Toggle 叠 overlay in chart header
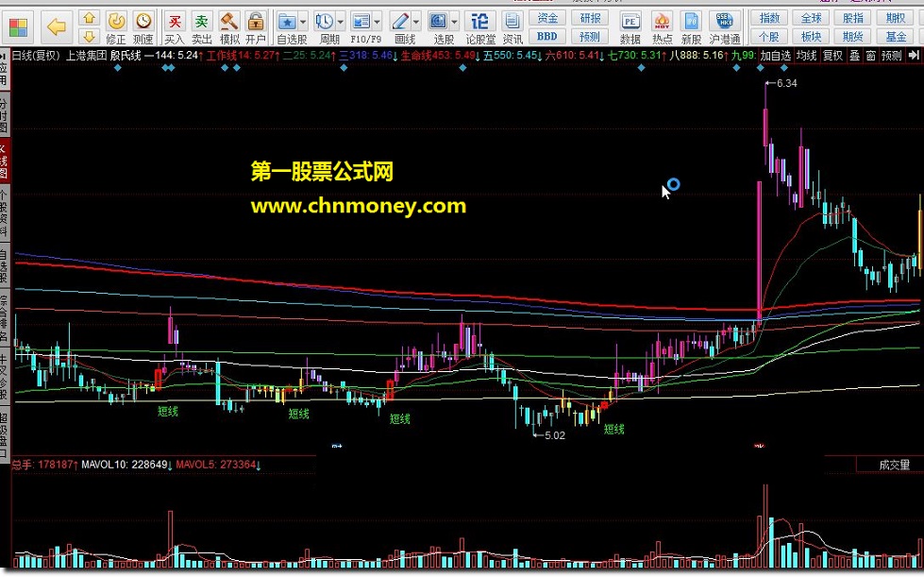Viewport: 924px width, 577px height. 854,56
